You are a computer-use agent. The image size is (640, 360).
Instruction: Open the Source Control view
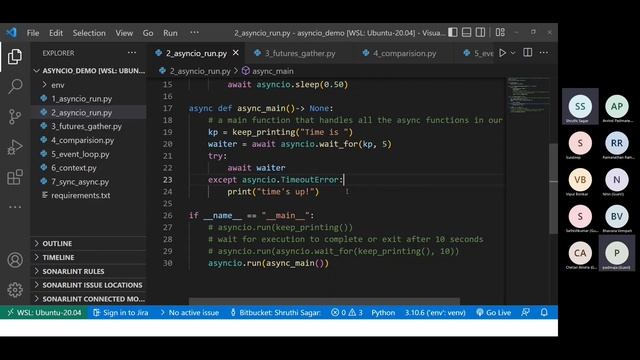[15, 117]
